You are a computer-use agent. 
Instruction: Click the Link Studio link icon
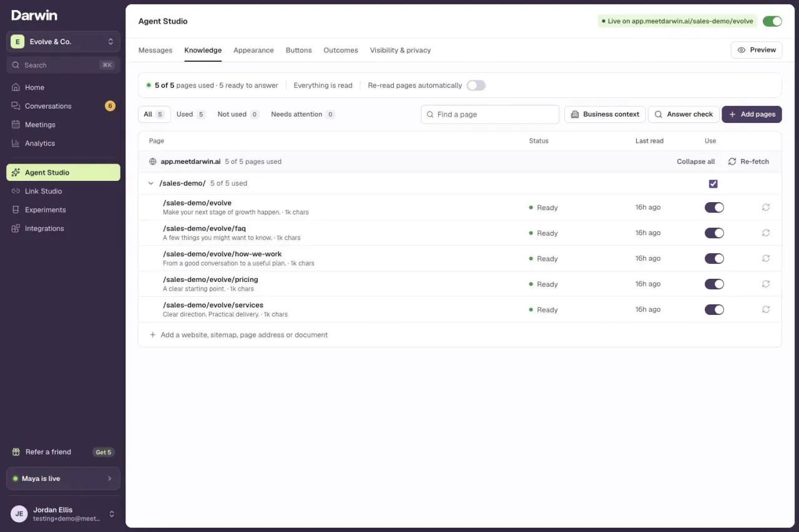pyautogui.click(x=16, y=191)
